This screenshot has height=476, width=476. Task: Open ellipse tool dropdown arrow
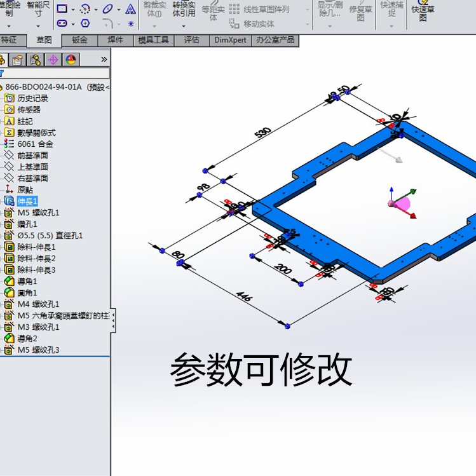pos(119,10)
